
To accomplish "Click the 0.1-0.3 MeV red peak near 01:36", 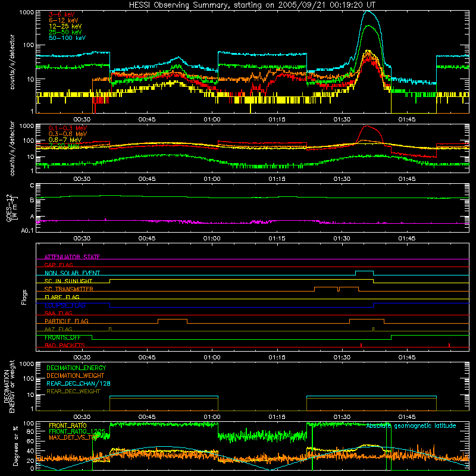I will 367,126.
